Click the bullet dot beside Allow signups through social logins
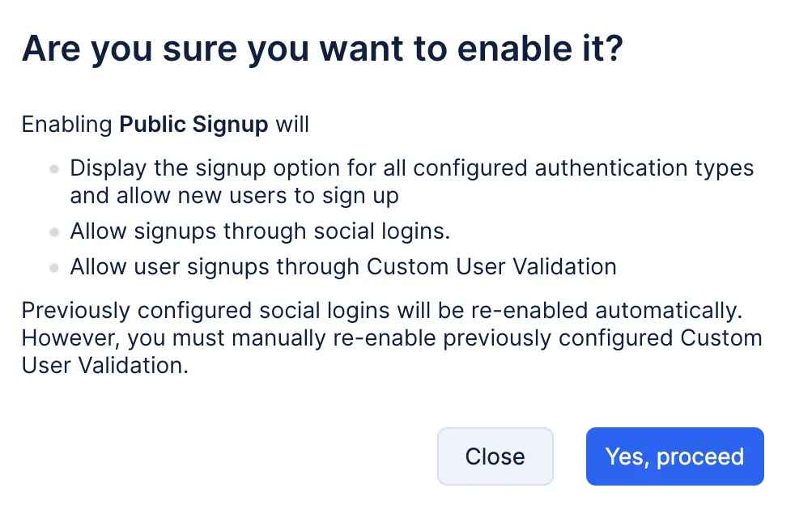The height and width of the screenshot is (505, 812). pyautogui.click(x=54, y=232)
